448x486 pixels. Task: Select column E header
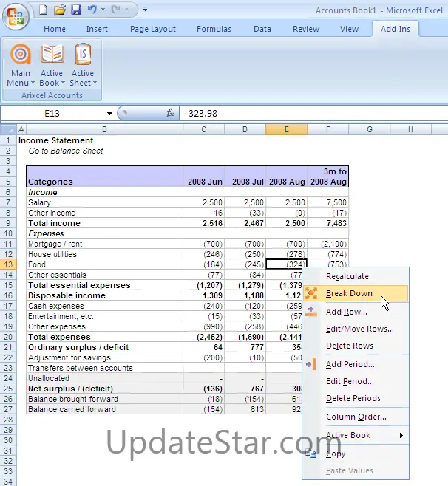[286, 129]
